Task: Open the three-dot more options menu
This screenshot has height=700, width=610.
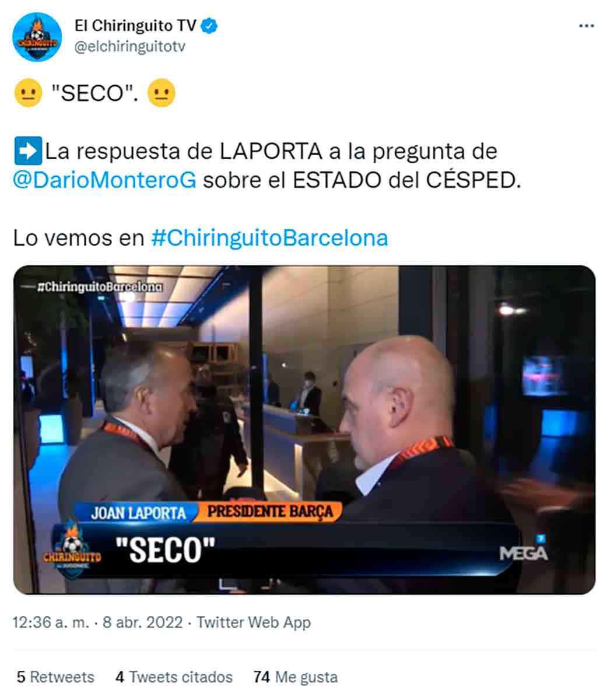Action: tap(586, 26)
